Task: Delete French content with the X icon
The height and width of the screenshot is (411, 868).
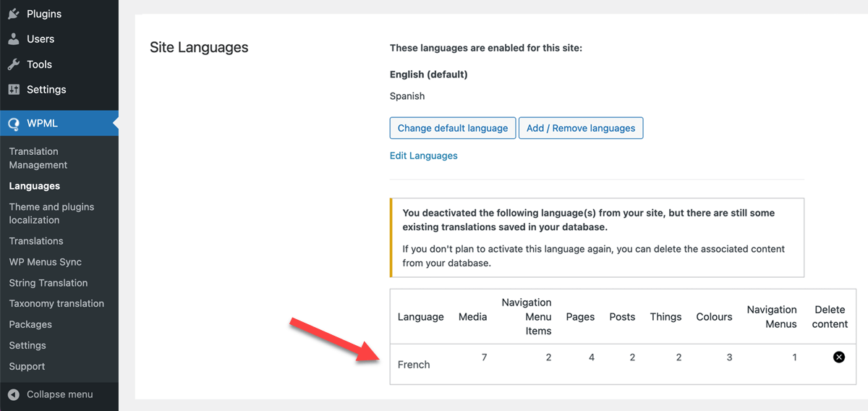Action: [x=839, y=357]
